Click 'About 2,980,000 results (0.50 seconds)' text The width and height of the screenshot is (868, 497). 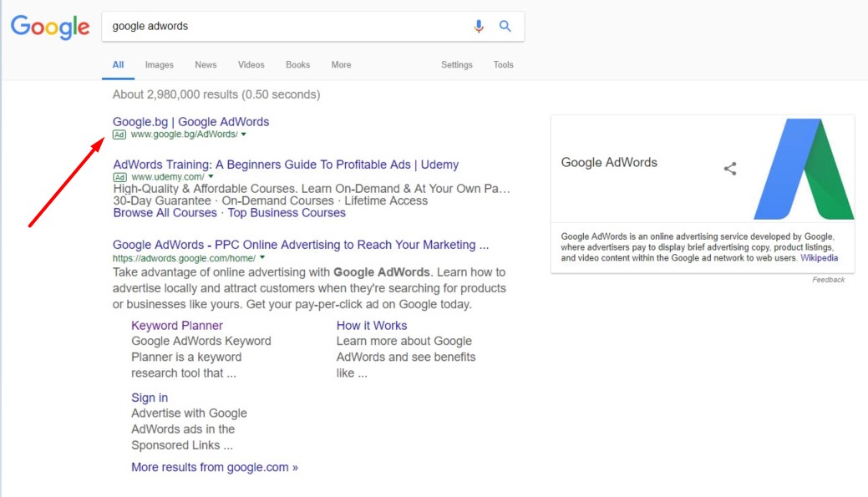pos(216,94)
